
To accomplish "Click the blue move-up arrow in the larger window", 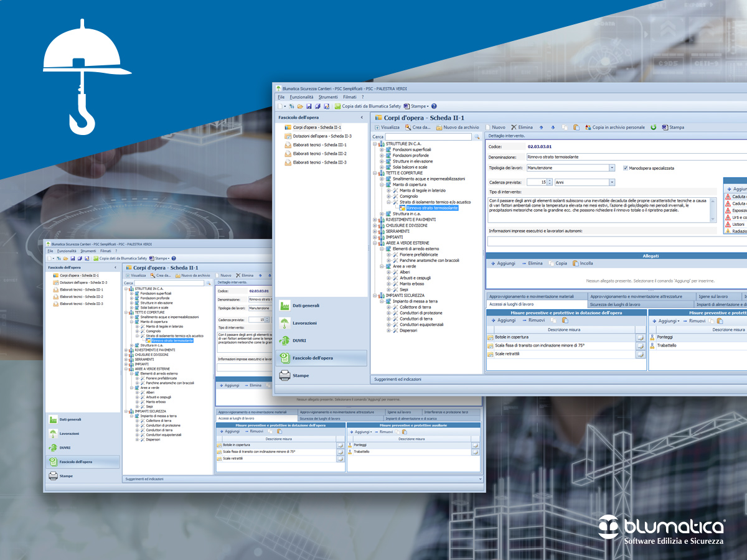I will 542,127.
